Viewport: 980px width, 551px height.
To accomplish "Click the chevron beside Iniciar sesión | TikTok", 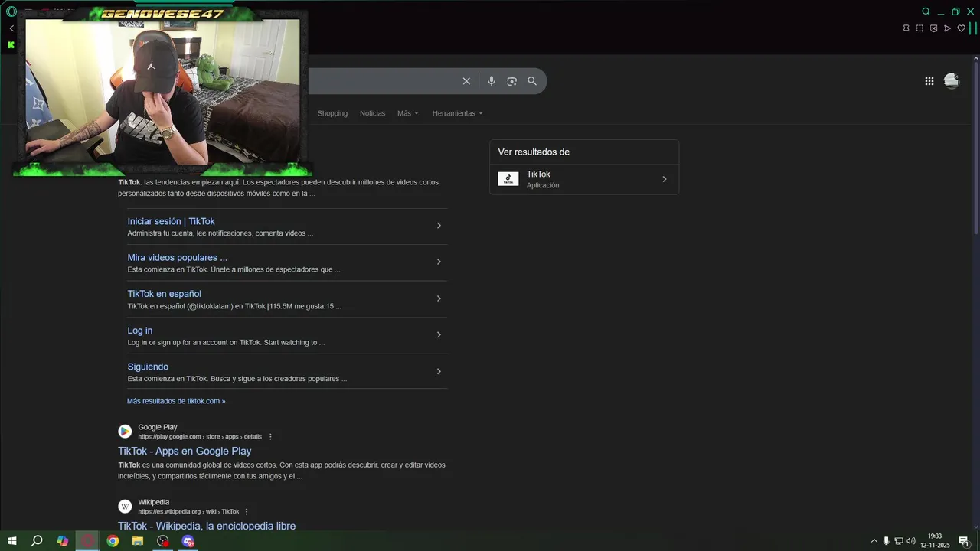I will 439,226.
